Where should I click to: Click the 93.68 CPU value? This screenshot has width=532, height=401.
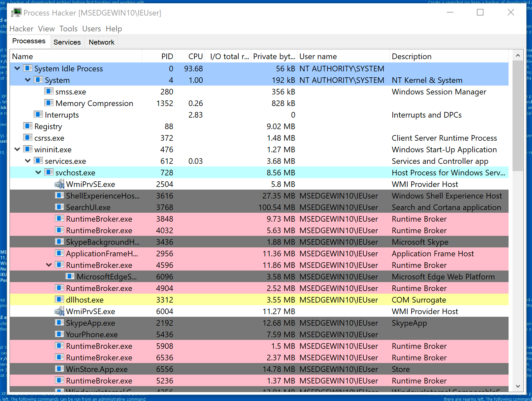(x=193, y=69)
